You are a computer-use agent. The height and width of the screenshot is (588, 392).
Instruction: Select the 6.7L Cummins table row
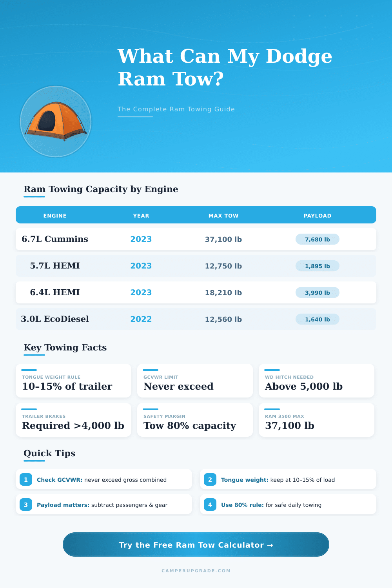tap(196, 239)
